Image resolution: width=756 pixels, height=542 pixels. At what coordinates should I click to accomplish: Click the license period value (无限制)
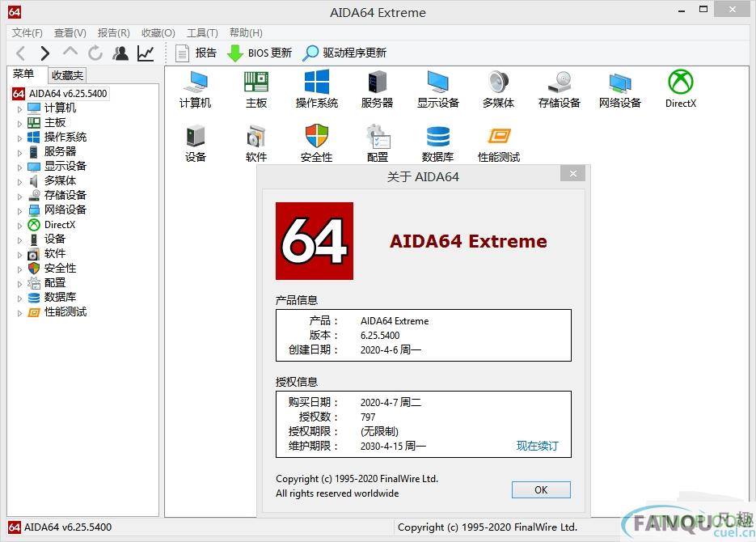379,431
